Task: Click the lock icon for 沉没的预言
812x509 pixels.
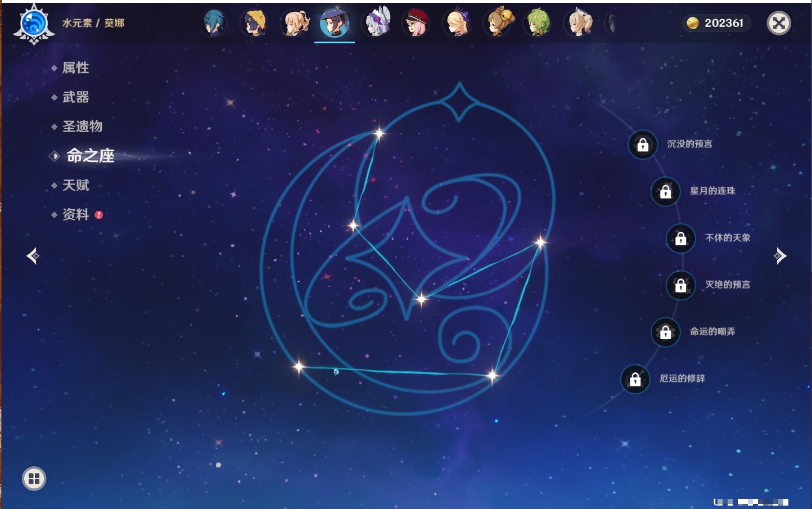Action: coord(643,145)
